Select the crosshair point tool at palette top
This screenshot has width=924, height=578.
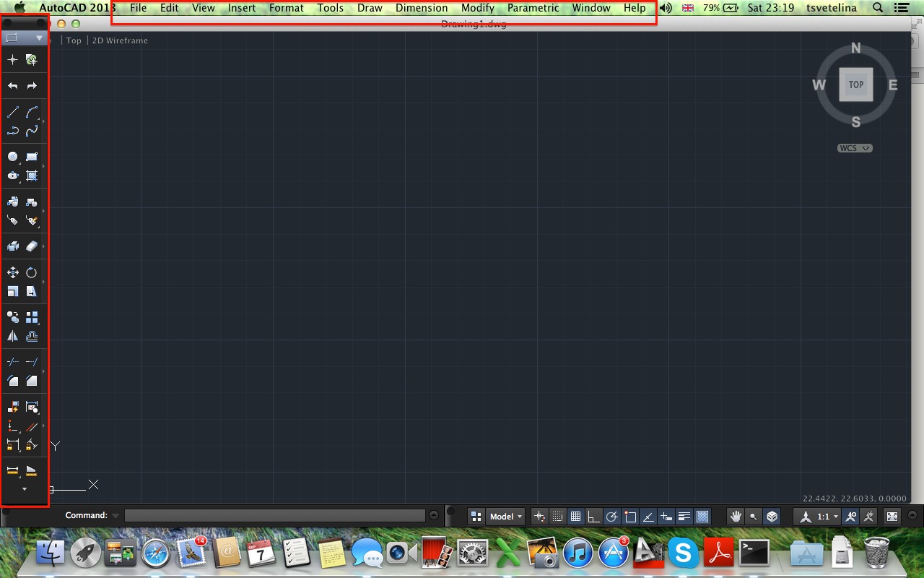point(13,60)
